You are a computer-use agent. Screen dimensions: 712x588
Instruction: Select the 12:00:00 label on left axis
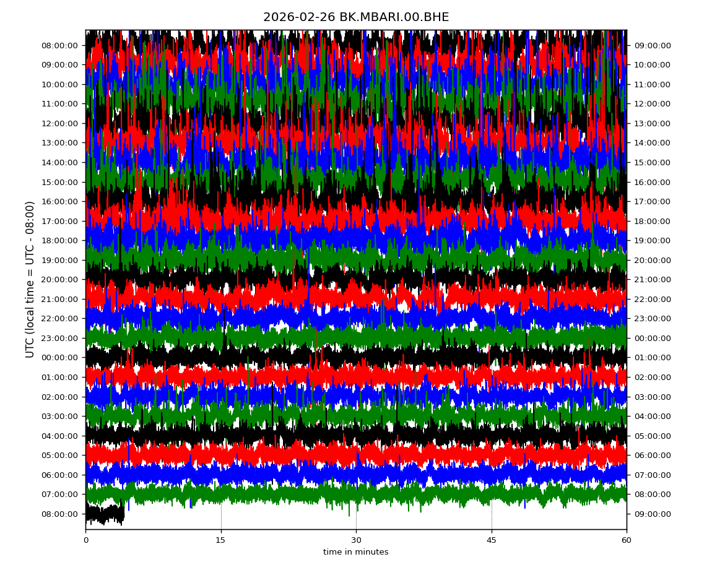pos(61,123)
